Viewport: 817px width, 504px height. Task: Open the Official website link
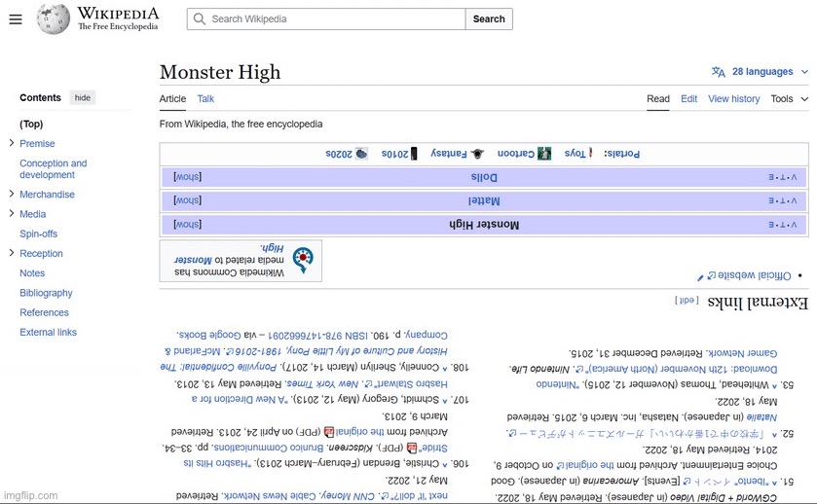[x=749, y=276]
